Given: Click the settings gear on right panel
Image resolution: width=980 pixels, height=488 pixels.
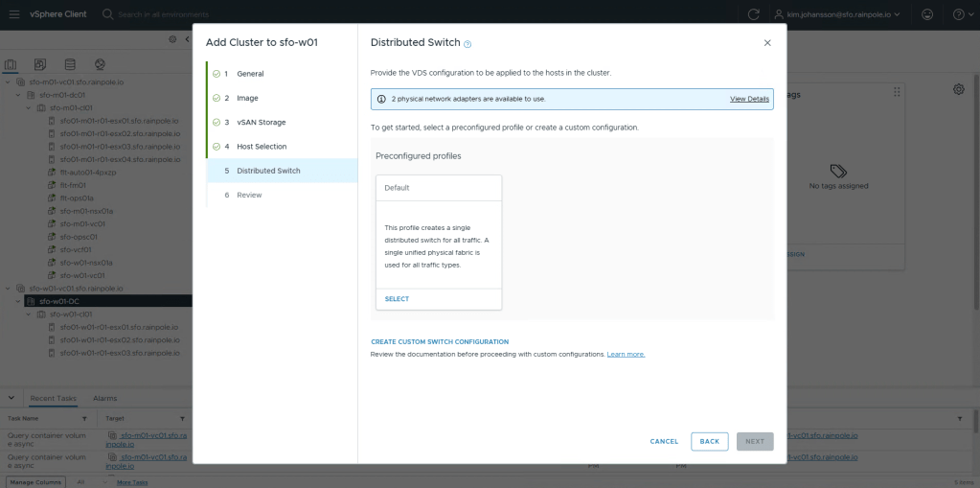Looking at the screenshot, I should [958, 89].
